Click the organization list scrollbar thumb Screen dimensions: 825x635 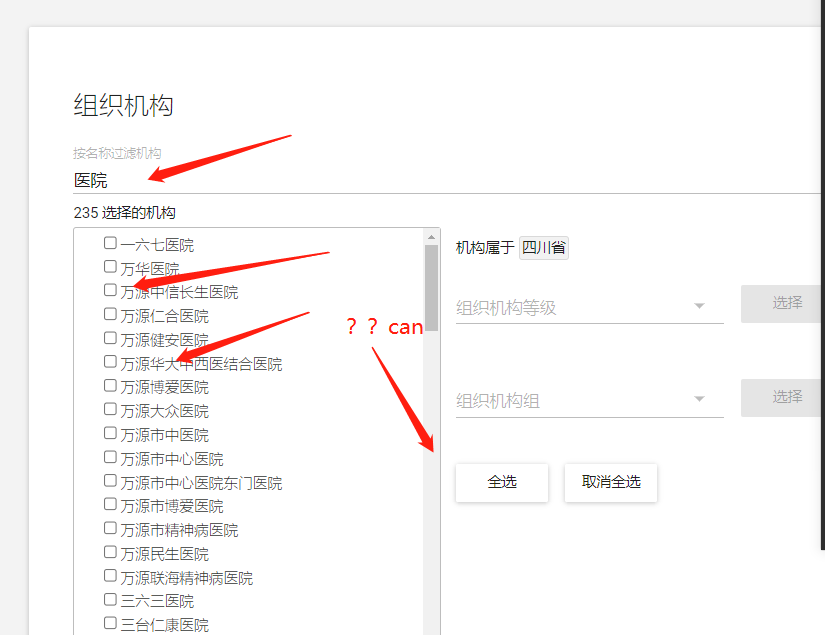pyautogui.click(x=431, y=288)
